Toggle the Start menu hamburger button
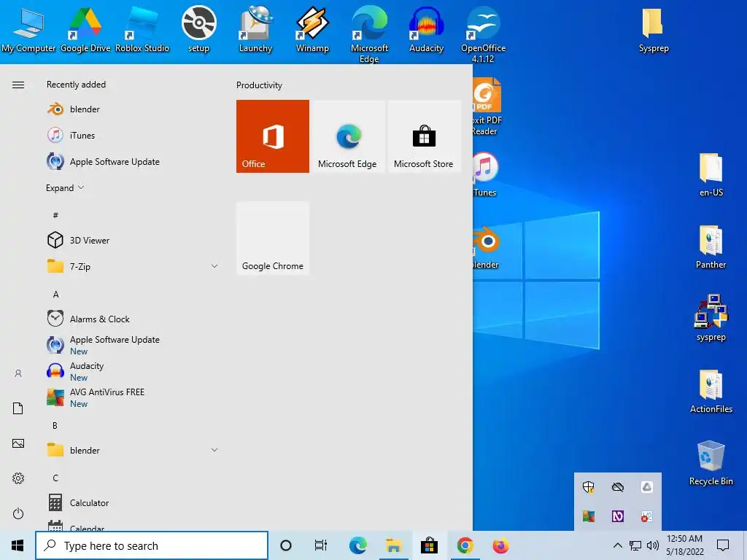This screenshot has height=560, width=747. 18,85
